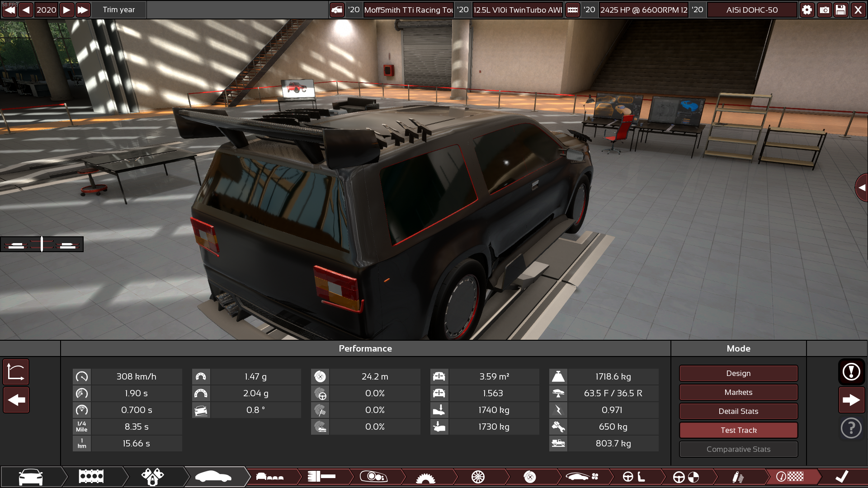Viewport: 868px width, 488px height.
Task: Go to the aerodynamics and cooling step
Action: point(582,477)
